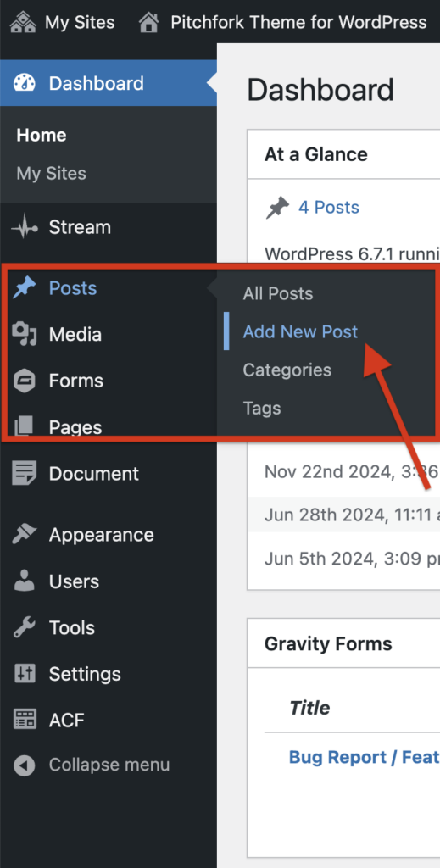The image size is (440, 868).
Task: Choose Categories from Posts flyout
Action: [x=287, y=370]
